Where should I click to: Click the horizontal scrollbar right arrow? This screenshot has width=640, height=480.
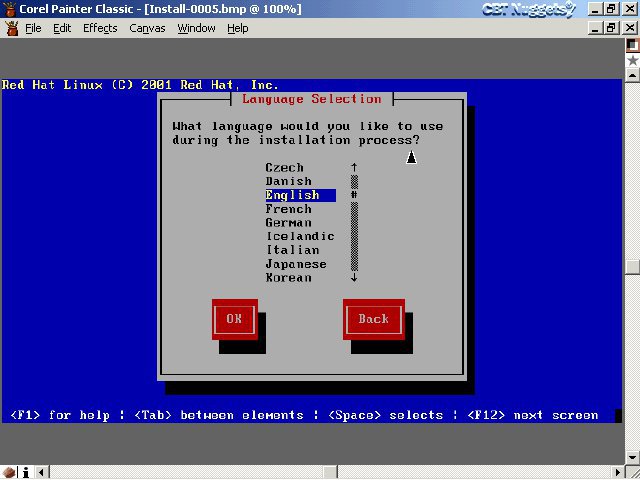618,472
